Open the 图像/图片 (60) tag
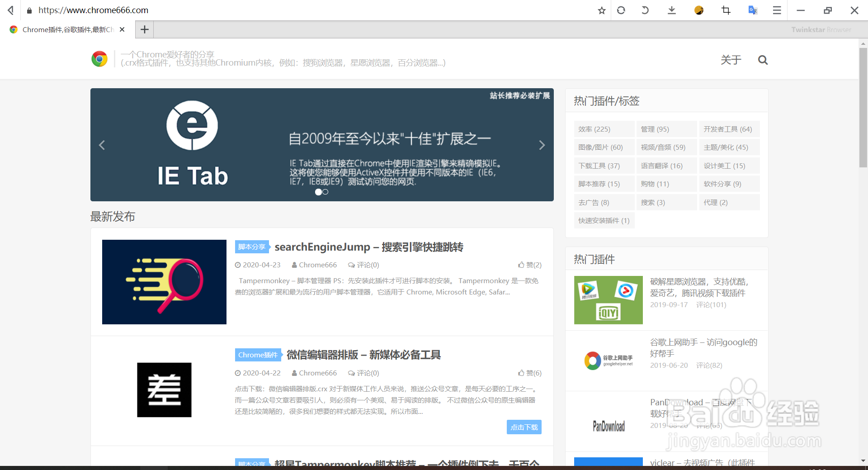 [x=604, y=147]
